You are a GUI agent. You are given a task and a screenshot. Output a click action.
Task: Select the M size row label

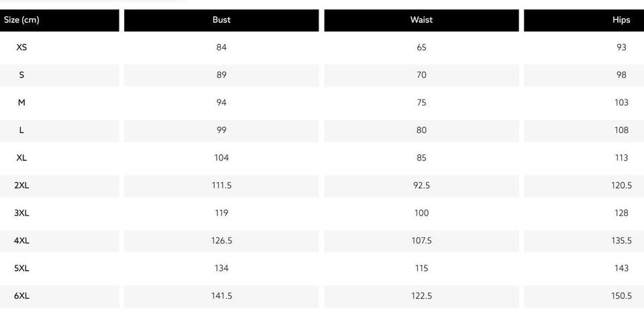point(21,103)
